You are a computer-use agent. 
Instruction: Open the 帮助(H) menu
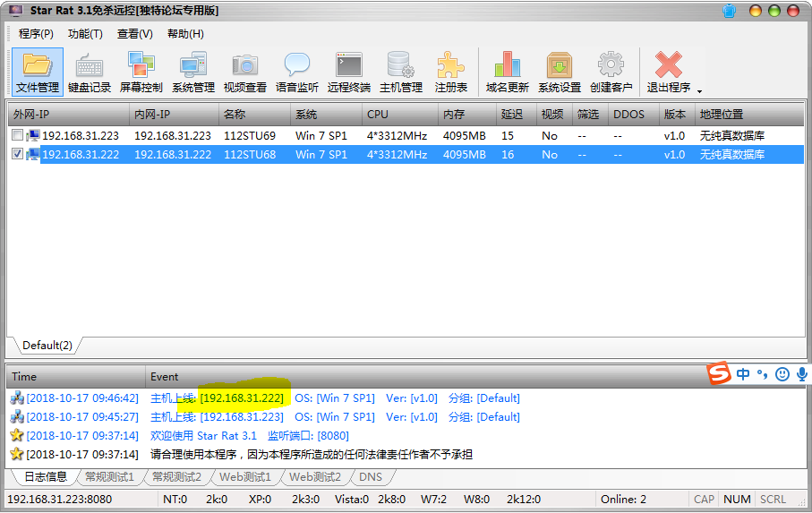coord(185,34)
